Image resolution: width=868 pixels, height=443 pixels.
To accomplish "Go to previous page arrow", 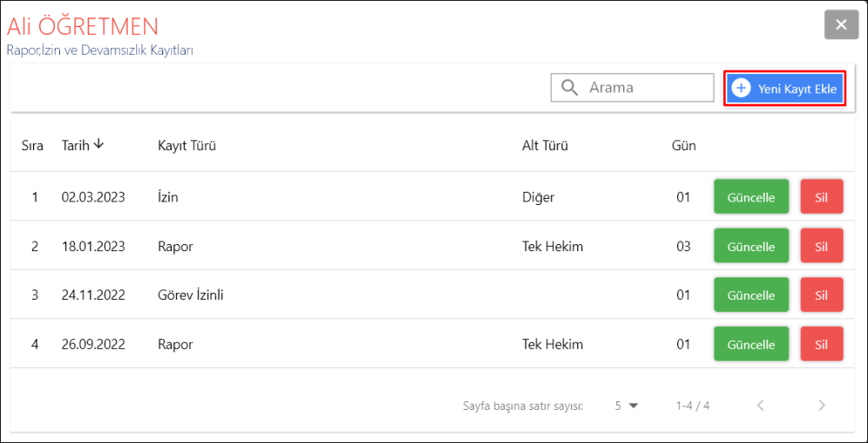I will coord(760,405).
